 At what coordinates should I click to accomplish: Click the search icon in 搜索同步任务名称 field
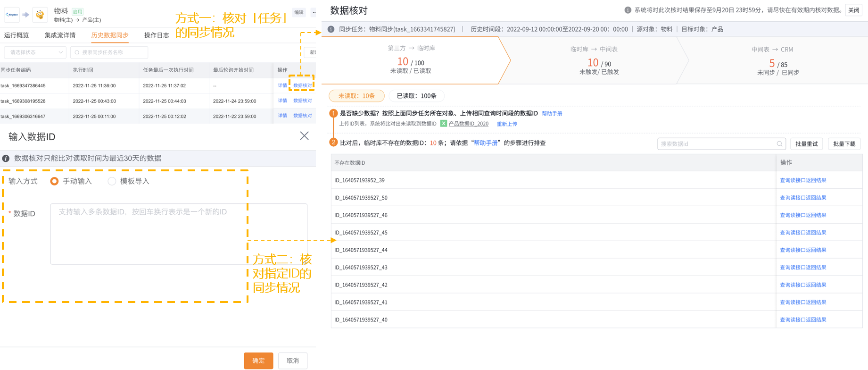(77, 52)
